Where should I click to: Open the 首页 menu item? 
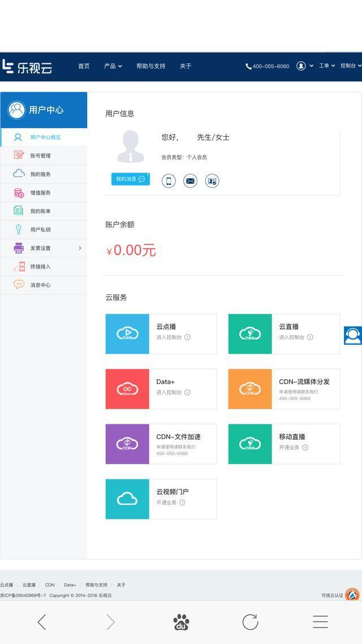coord(84,66)
